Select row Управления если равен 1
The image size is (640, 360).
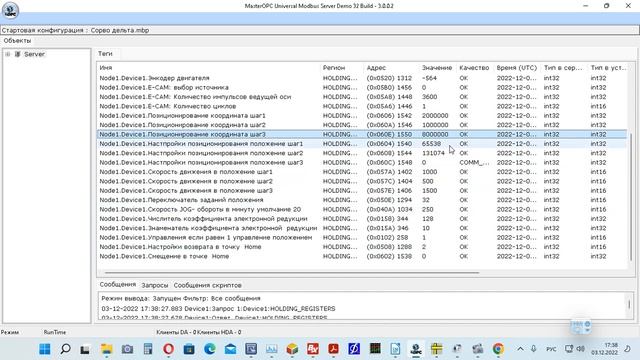pos(362,238)
